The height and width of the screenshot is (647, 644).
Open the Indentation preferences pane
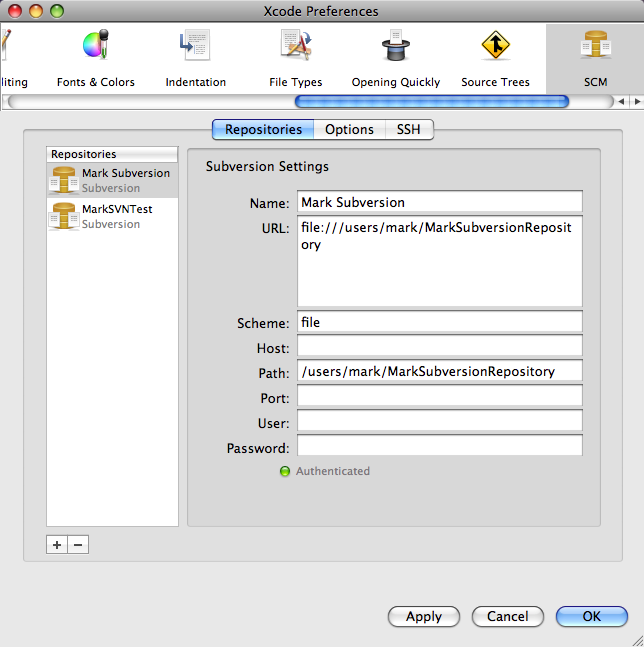pos(196,58)
